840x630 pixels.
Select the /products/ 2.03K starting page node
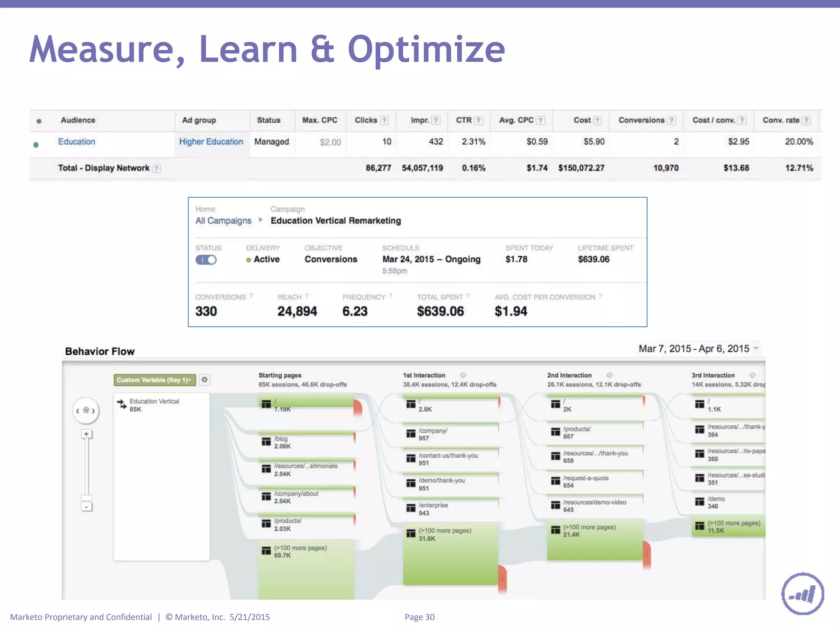pos(306,523)
